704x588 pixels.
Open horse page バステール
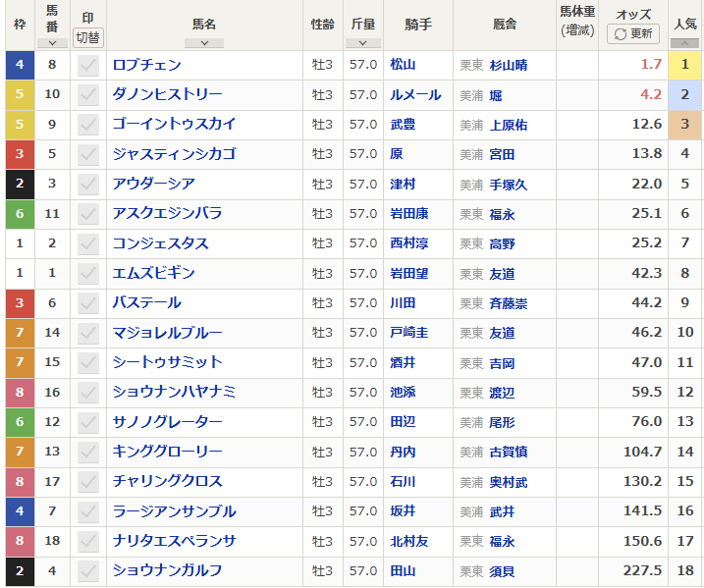pyautogui.click(x=147, y=302)
